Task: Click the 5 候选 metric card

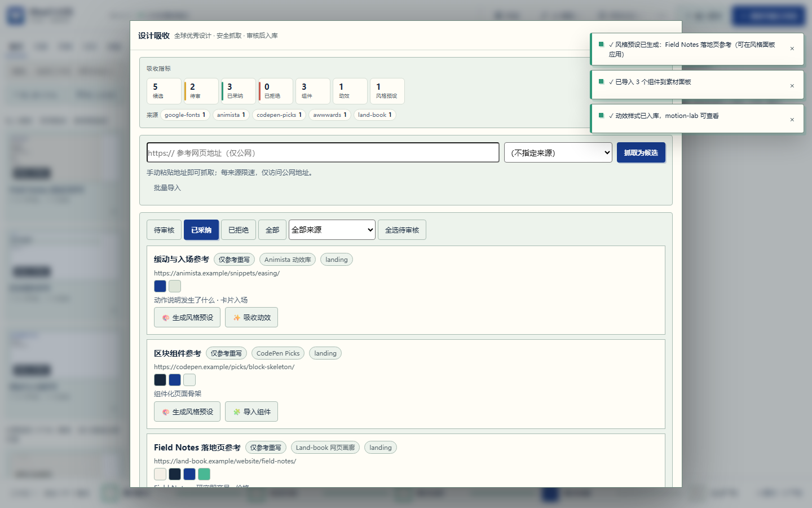Action: (x=164, y=91)
